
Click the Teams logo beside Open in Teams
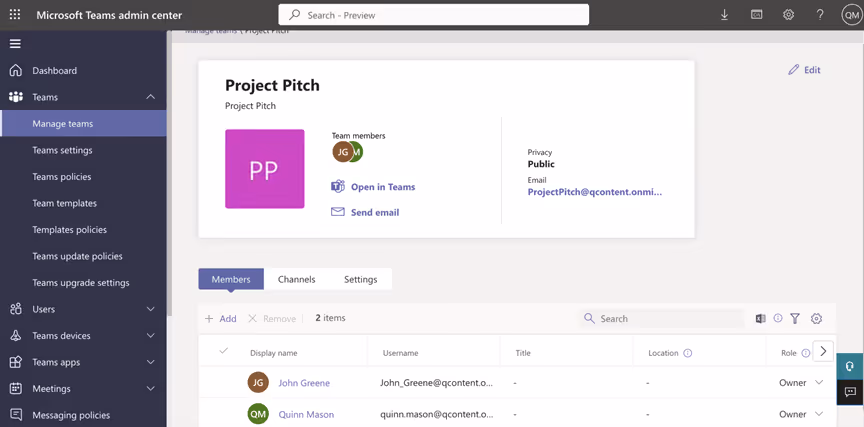click(x=338, y=186)
